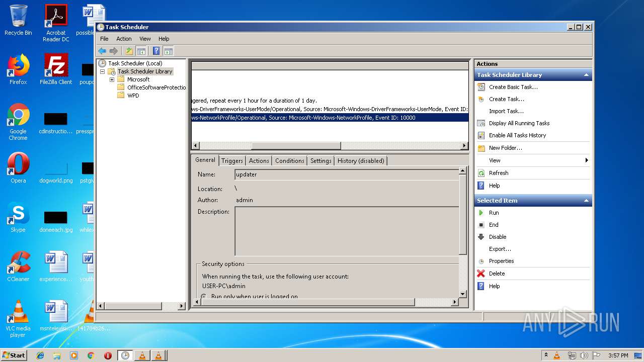Select the OfficeSoftwareProtection folder in tree
This screenshot has width=644, height=362.
point(156,87)
